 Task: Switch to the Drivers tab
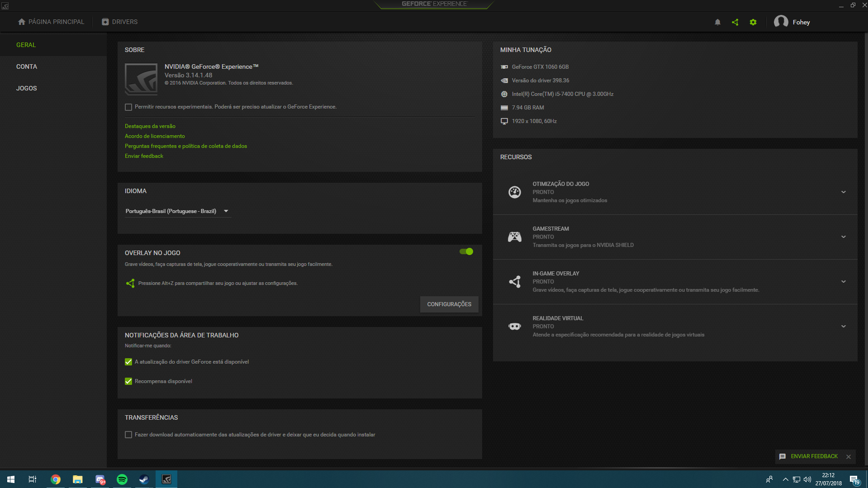pyautogui.click(x=119, y=22)
